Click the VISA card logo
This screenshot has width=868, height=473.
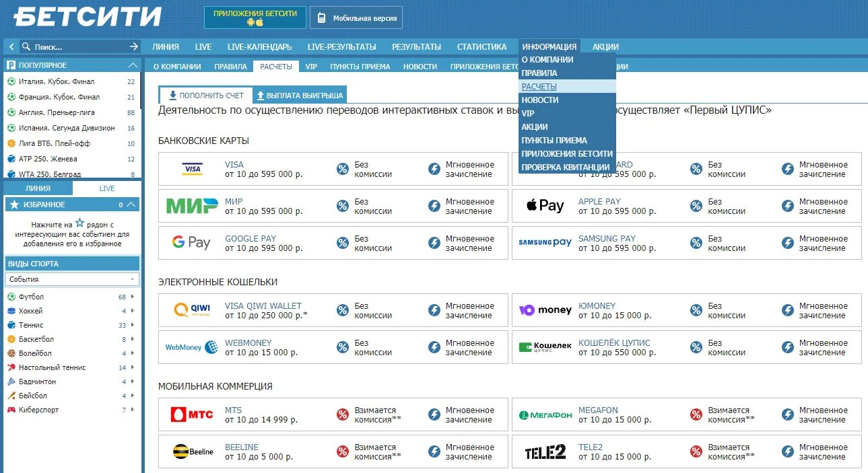pyautogui.click(x=192, y=169)
